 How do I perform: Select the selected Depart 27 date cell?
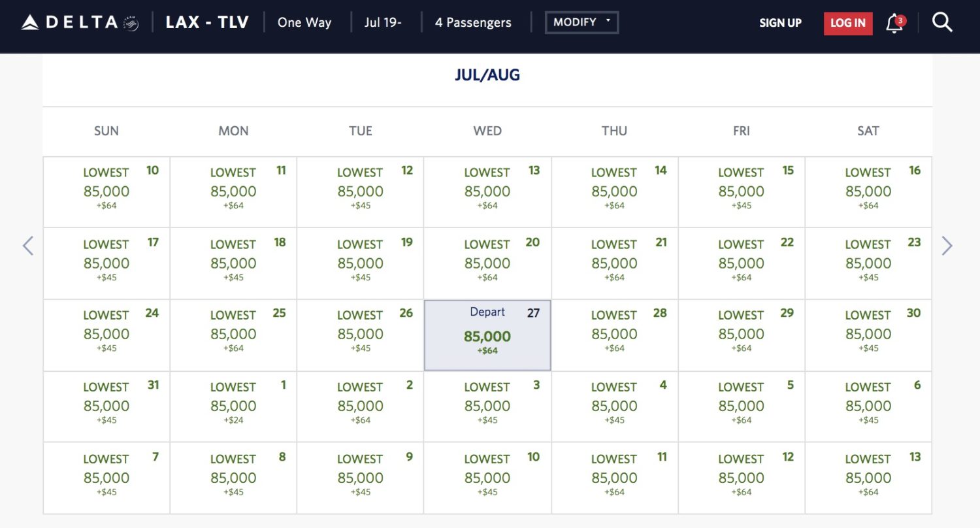[487, 335]
